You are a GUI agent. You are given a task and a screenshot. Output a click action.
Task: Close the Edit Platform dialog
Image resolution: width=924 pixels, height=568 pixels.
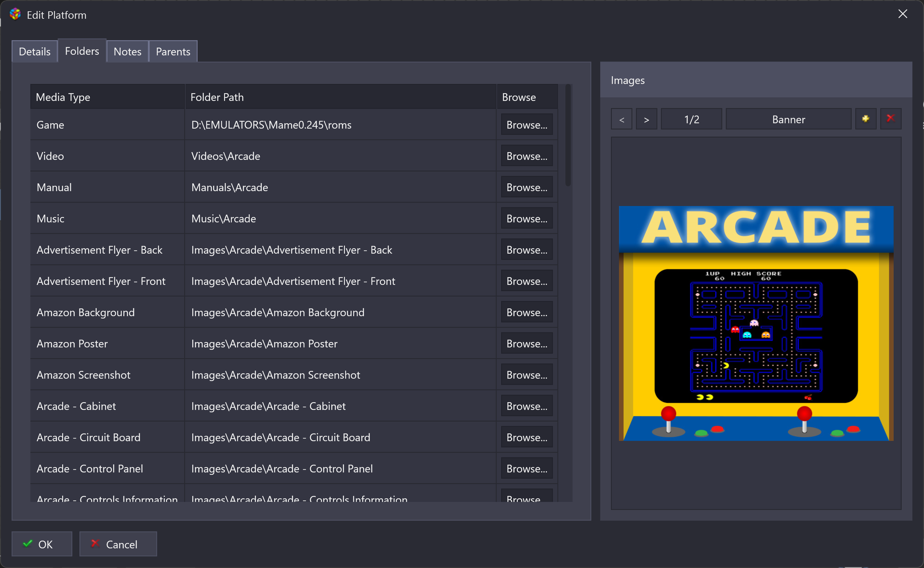903,14
